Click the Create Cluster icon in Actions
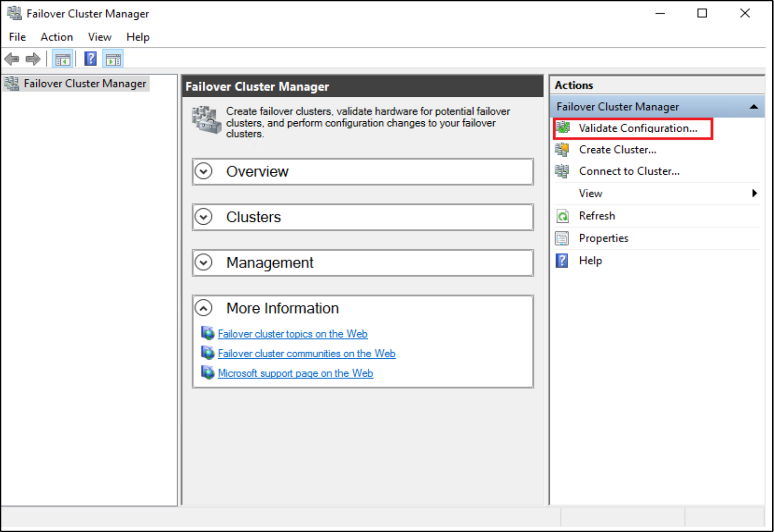Image resolution: width=774 pixels, height=532 pixels. coord(562,150)
